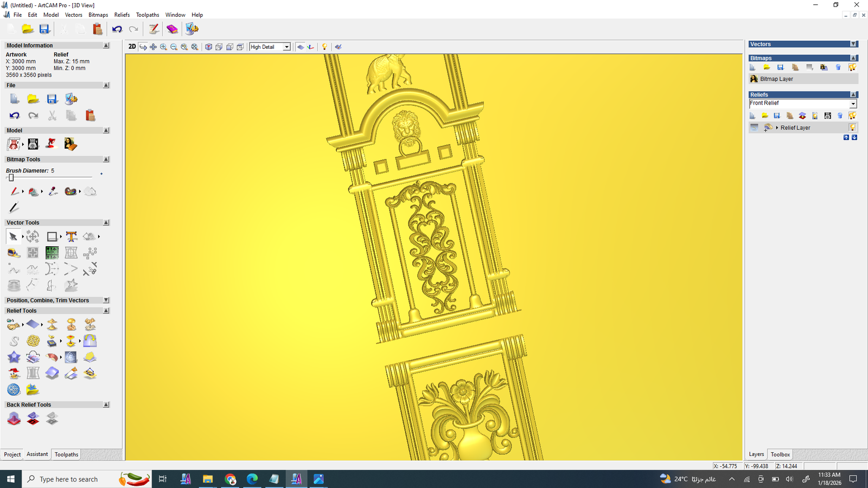Switch to the Toolbox tab
This screenshot has height=488, width=868.
point(780,454)
